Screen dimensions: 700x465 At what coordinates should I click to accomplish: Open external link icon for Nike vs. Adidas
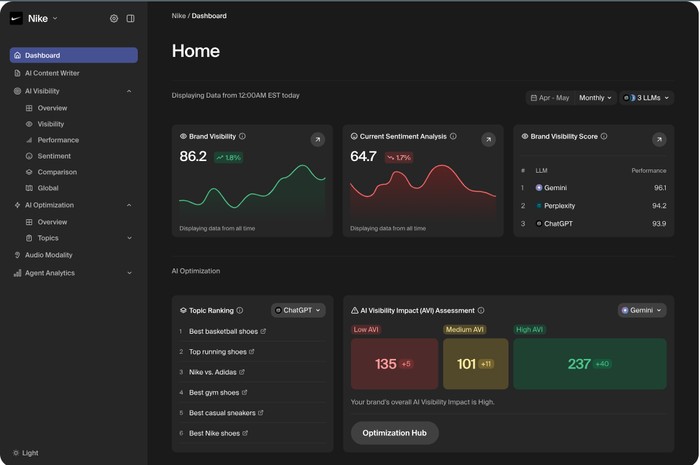point(245,372)
